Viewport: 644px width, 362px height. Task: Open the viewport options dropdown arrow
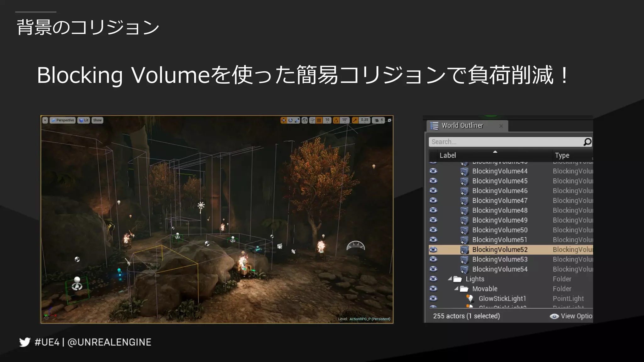click(x=45, y=120)
